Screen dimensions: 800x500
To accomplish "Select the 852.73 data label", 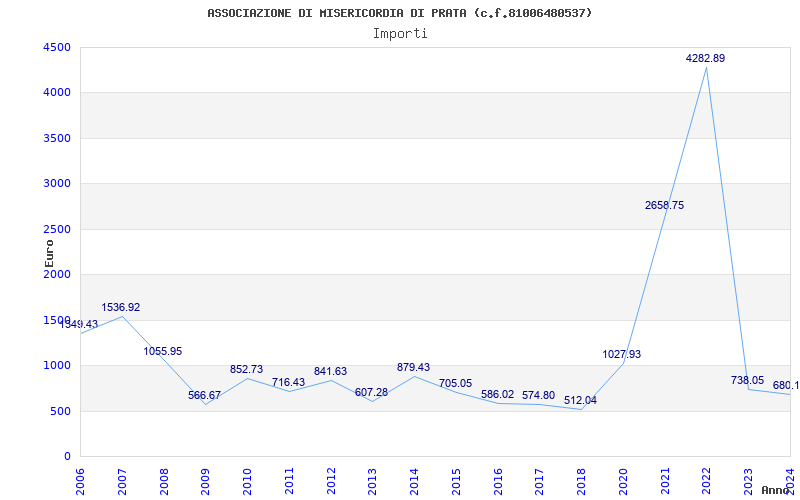I will coord(246,369).
